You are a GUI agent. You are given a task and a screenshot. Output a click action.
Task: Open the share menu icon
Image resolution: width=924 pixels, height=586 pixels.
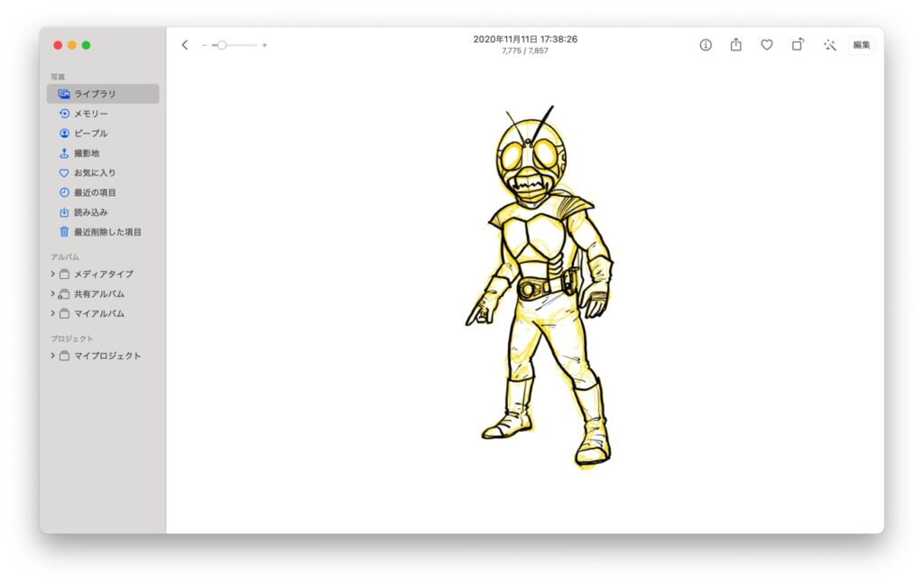pyautogui.click(x=736, y=44)
